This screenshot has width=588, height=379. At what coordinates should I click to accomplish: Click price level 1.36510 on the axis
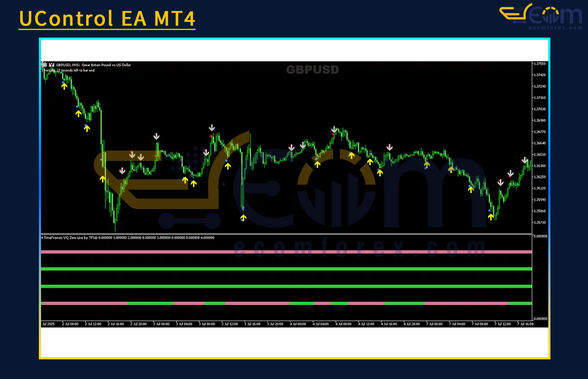[540, 154]
